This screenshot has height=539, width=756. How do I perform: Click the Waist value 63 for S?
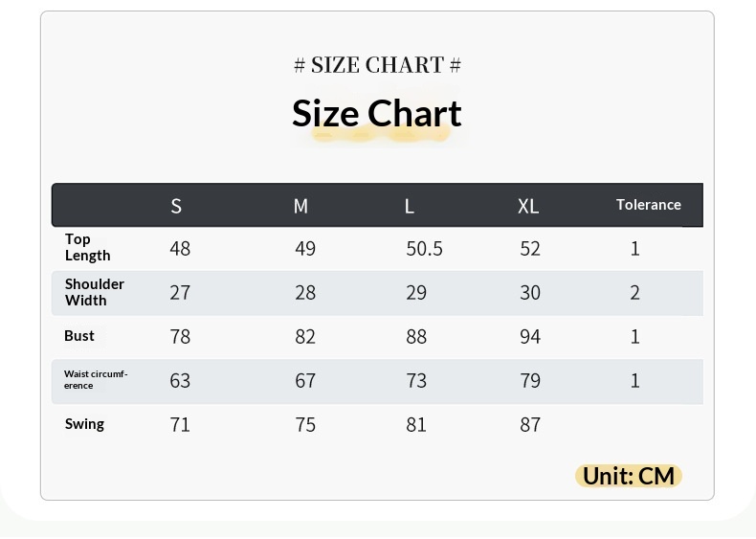coord(180,381)
